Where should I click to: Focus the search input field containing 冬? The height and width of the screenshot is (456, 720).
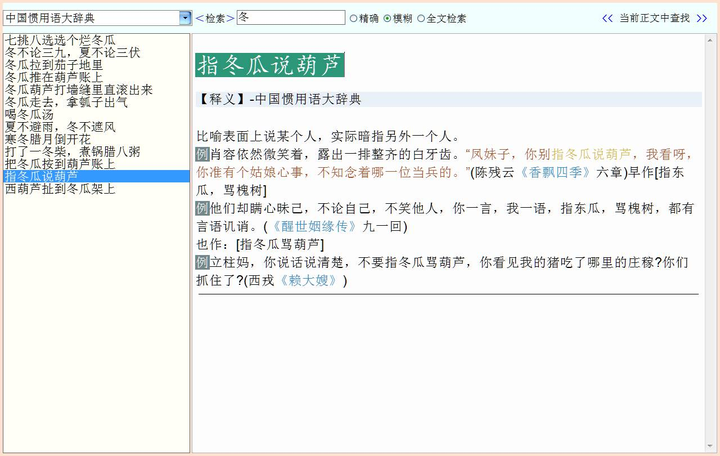point(291,17)
